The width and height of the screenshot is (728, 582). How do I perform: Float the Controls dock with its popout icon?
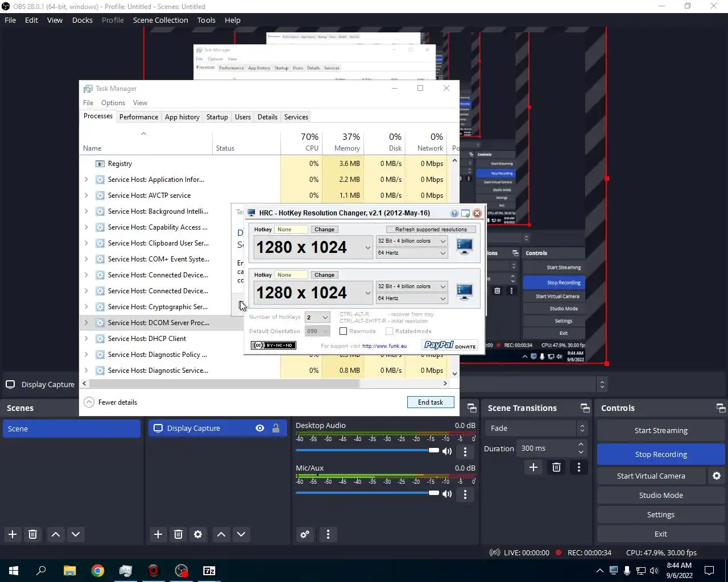pyautogui.click(x=721, y=408)
